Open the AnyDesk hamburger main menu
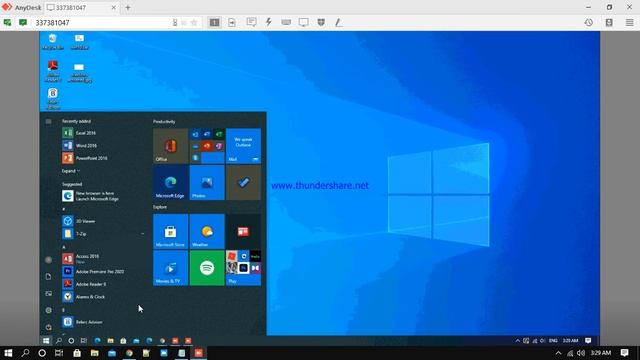The image size is (640, 360). click(630, 23)
